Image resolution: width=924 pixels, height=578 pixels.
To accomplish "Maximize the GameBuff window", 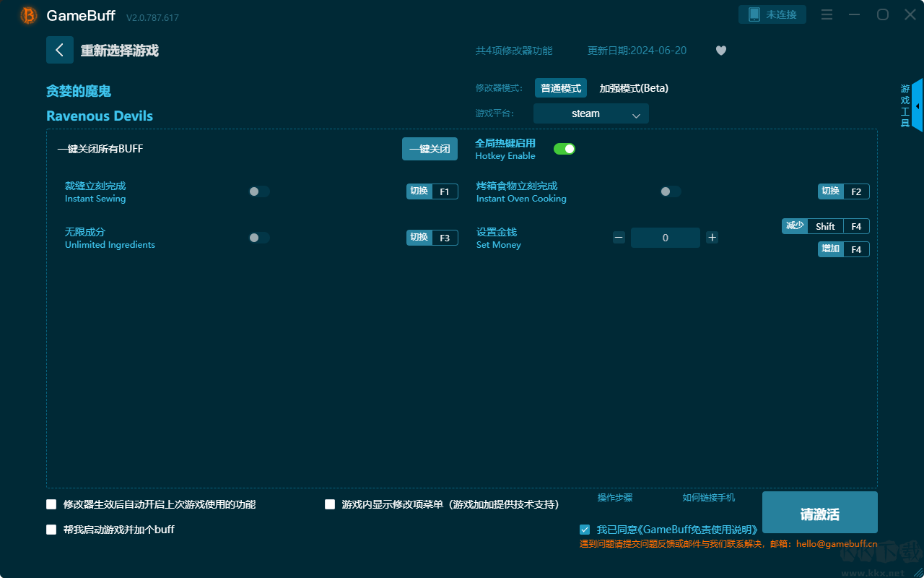I will pyautogui.click(x=882, y=14).
